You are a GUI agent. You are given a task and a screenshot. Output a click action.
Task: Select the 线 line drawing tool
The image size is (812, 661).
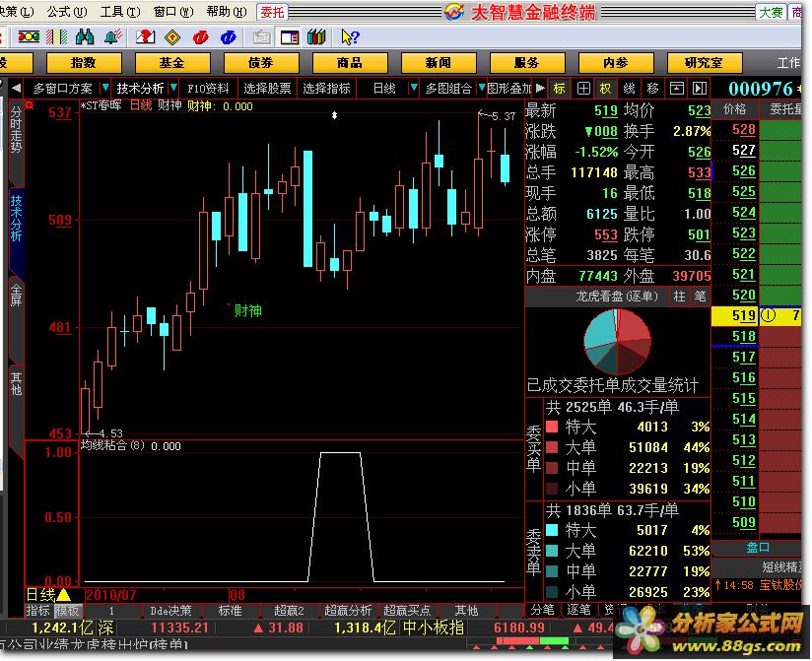[x=629, y=89]
